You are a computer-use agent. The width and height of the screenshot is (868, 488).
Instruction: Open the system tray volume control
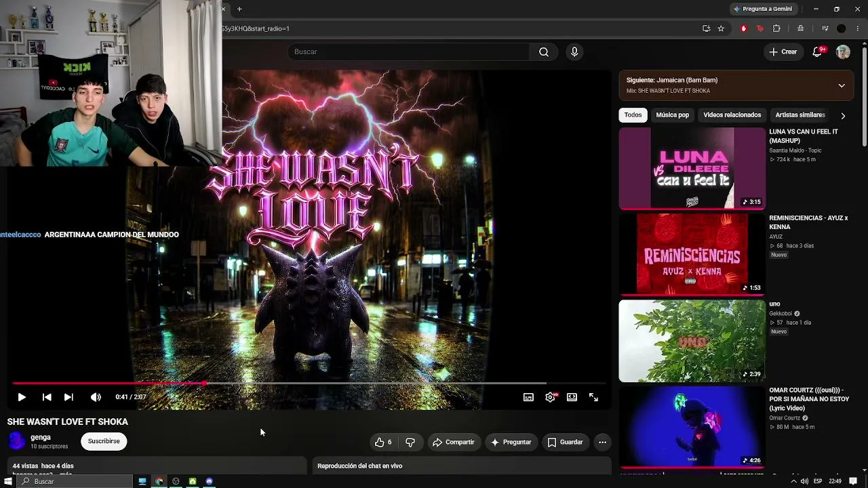tap(804, 481)
